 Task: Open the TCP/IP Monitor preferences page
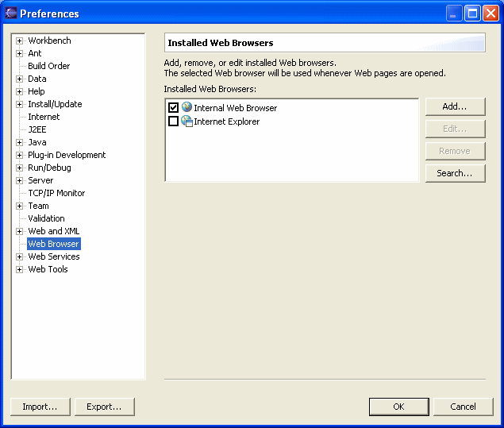coord(56,193)
